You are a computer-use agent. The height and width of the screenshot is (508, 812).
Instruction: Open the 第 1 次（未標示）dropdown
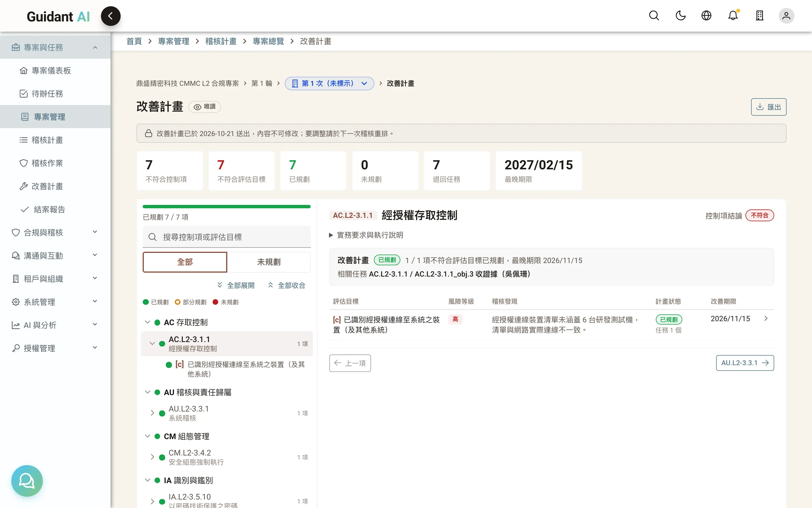click(x=329, y=83)
